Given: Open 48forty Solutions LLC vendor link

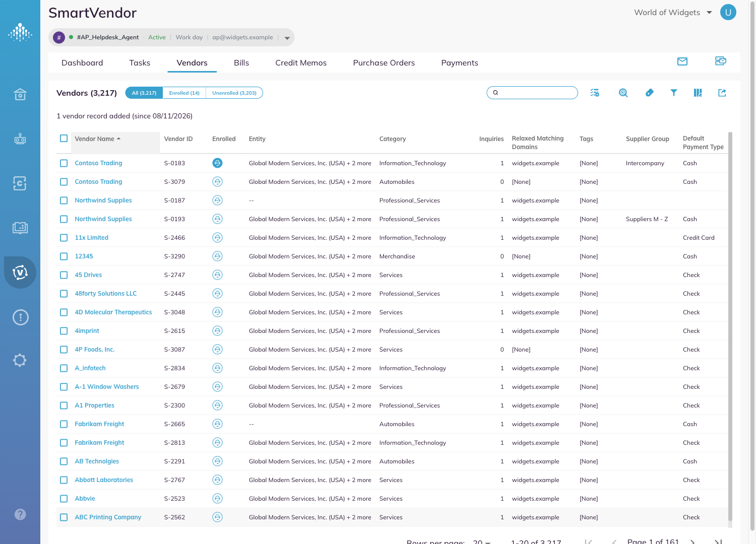Looking at the screenshot, I should click(106, 294).
